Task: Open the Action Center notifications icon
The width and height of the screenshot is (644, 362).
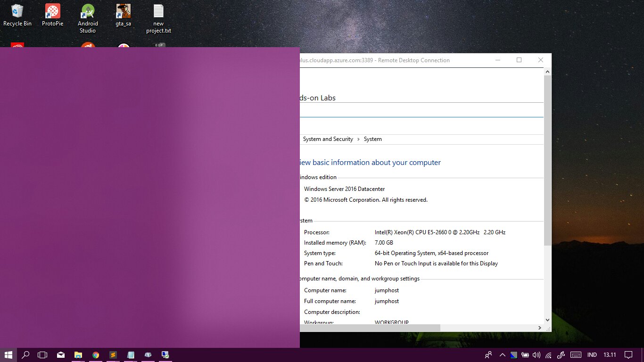Action: (x=628, y=355)
